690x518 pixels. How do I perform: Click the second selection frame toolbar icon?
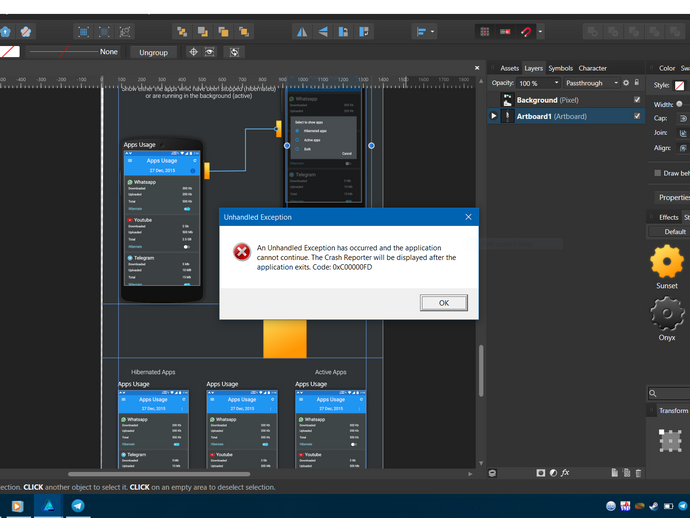104,32
